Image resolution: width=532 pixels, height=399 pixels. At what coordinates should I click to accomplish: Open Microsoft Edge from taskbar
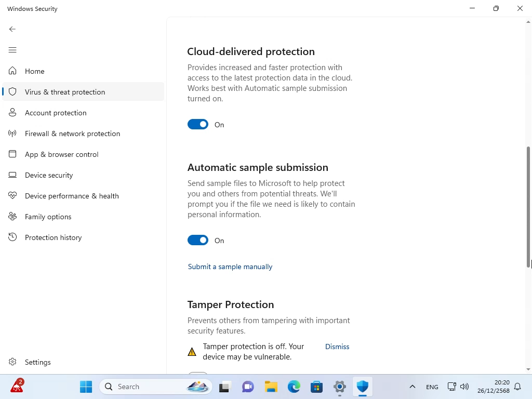point(294,387)
